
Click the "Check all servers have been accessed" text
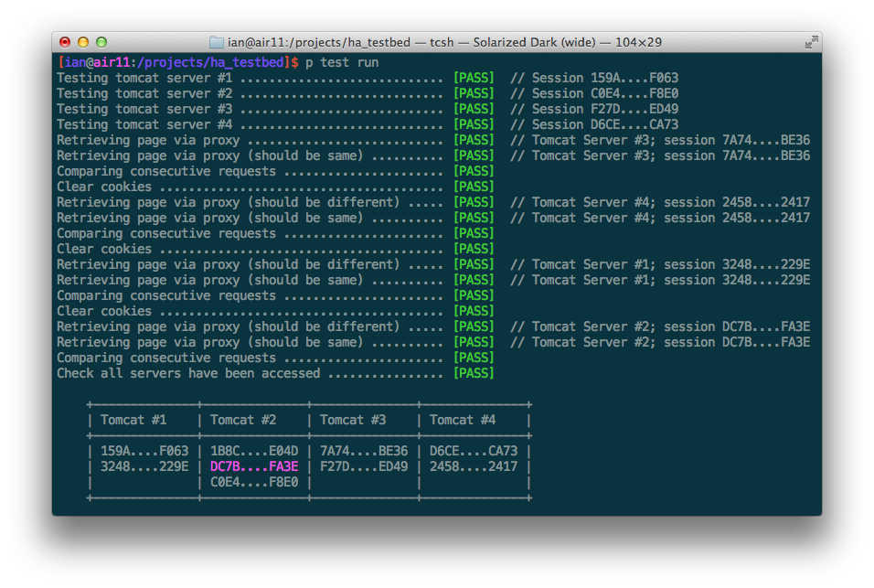point(188,373)
